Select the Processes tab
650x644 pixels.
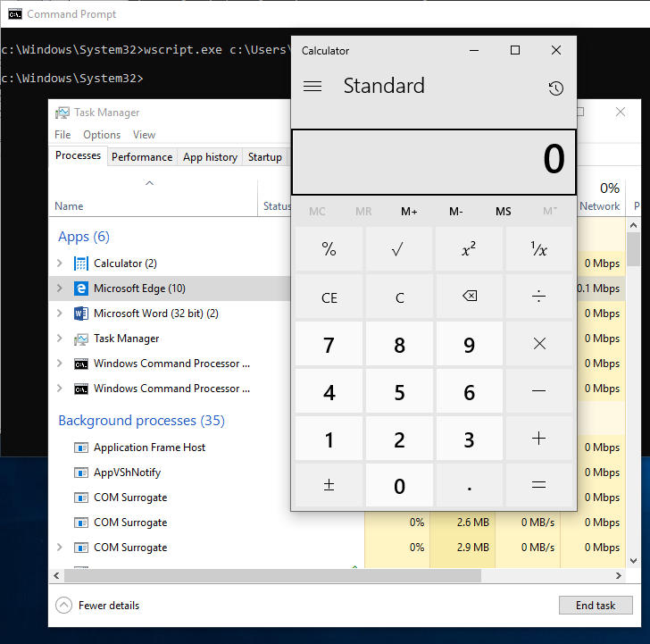tap(78, 155)
